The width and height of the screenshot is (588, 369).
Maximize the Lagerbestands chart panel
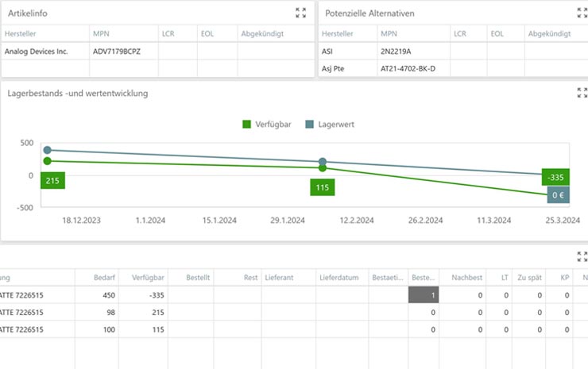point(582,93)
